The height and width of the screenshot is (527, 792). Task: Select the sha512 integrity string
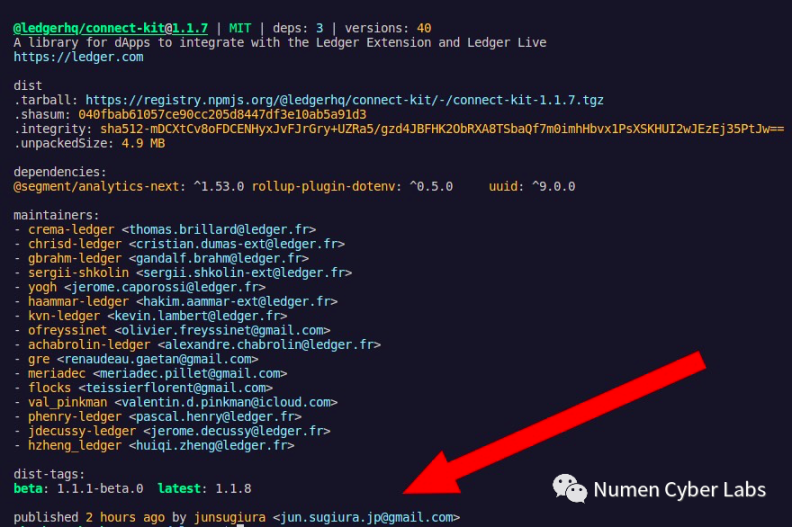442,129
